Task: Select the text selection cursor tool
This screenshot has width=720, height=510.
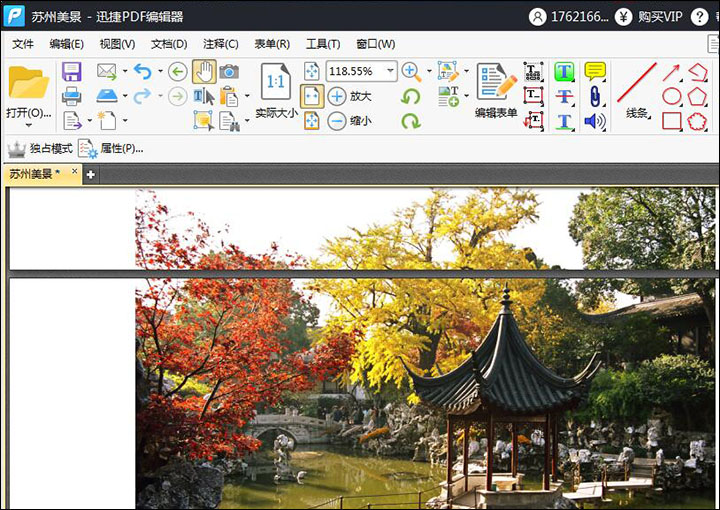Action: click(x=204, y=96)
